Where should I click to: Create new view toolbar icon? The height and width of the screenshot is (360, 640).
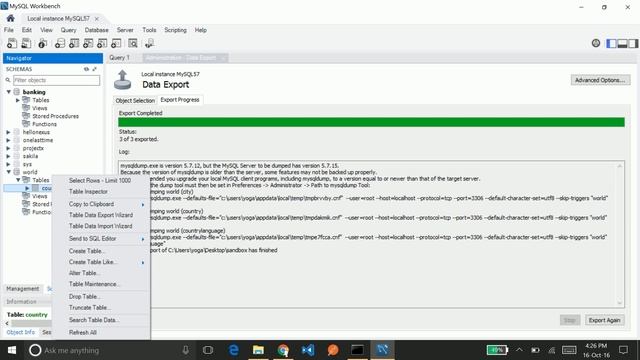[88, 43]
